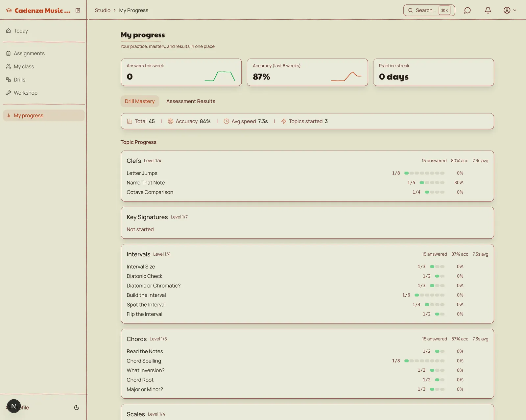Screen dimensions: 526x420
Task: Click the Scales topic heading
Action: tap(136, 414)
